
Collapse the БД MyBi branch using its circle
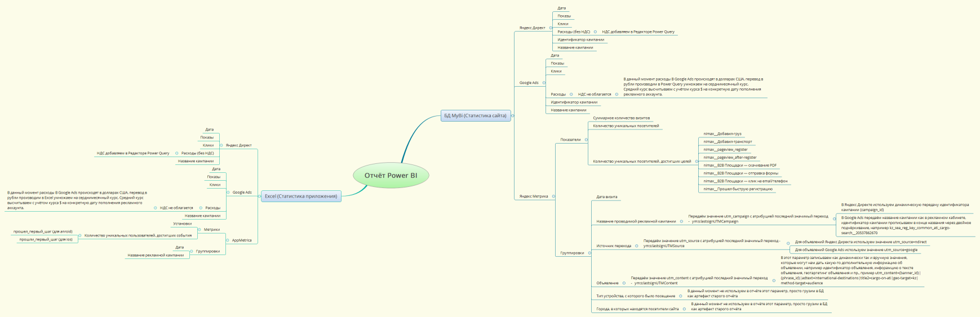512,115
